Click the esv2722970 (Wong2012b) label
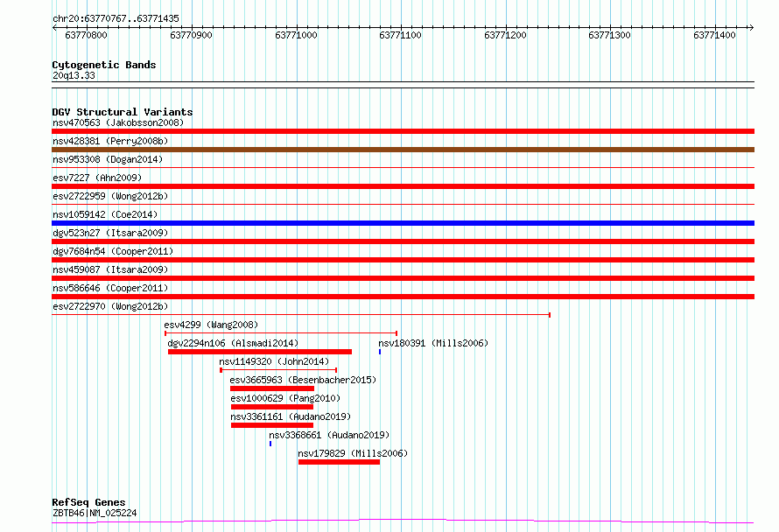 click(x=110, y=306)
